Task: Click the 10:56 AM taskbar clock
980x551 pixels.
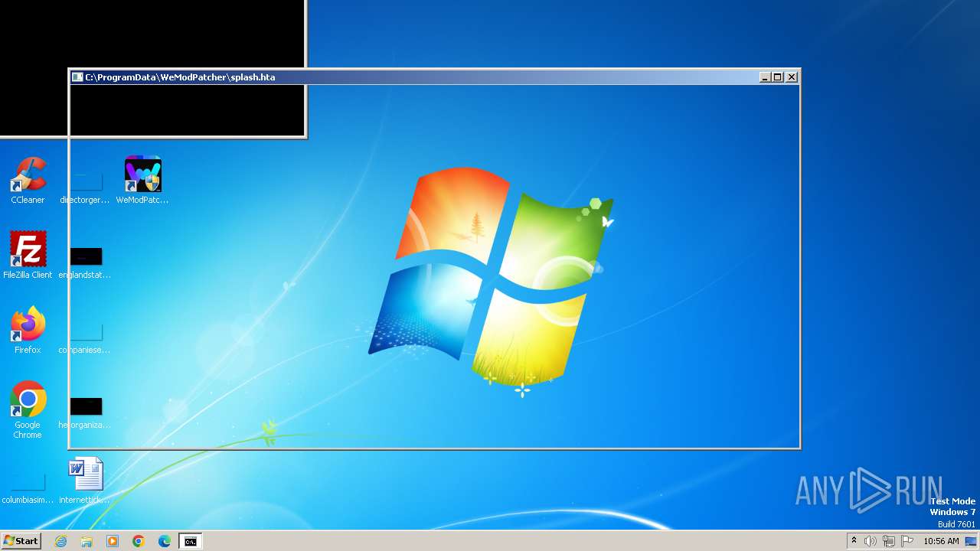Action: coord(941,541)
